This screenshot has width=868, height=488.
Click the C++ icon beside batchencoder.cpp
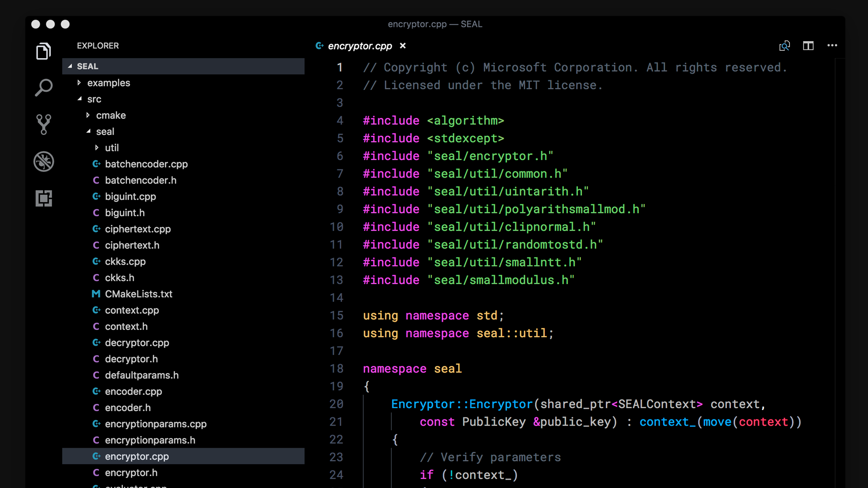coord(96,164)
